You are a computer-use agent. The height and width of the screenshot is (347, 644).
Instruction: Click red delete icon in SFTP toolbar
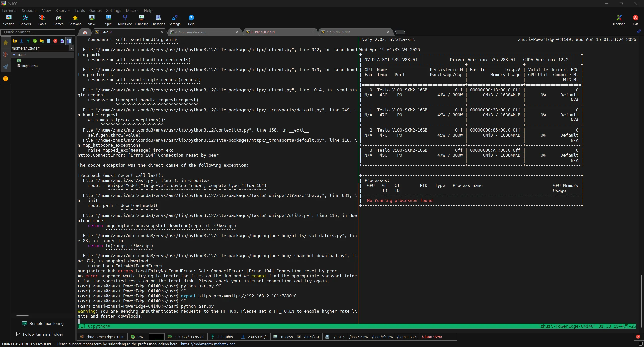pyautogui.click(x=55, y=41)
